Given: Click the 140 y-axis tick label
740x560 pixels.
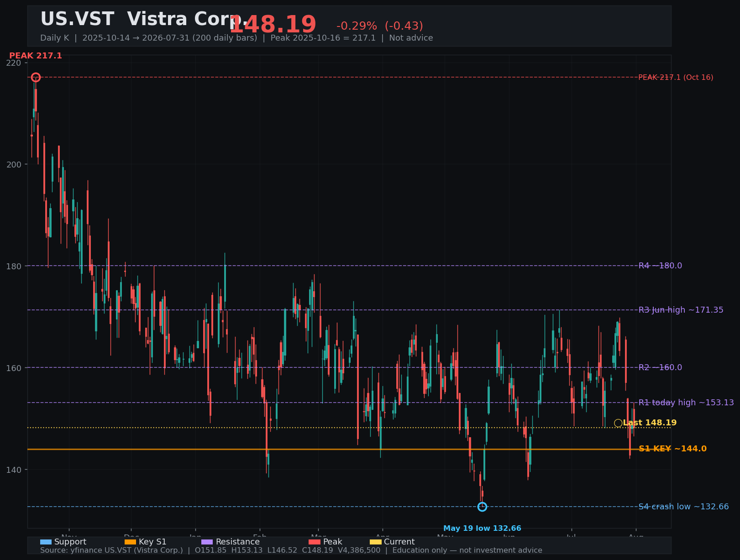Looking at the screenshot, I should click(15, 470).
